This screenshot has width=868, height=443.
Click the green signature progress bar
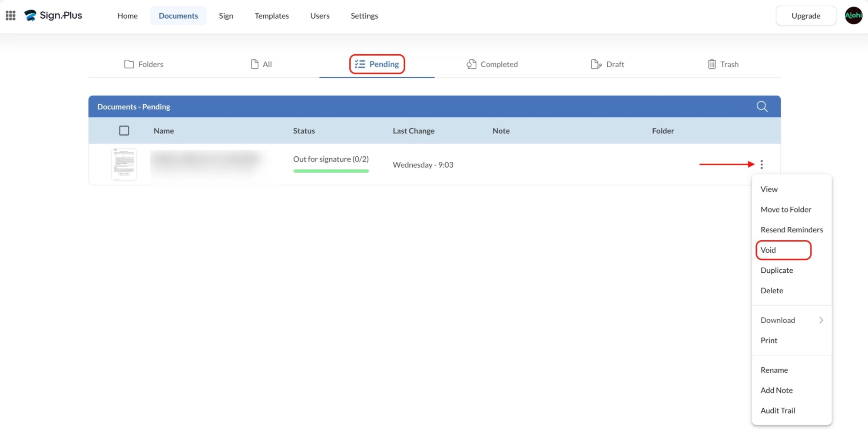point(331,171)
